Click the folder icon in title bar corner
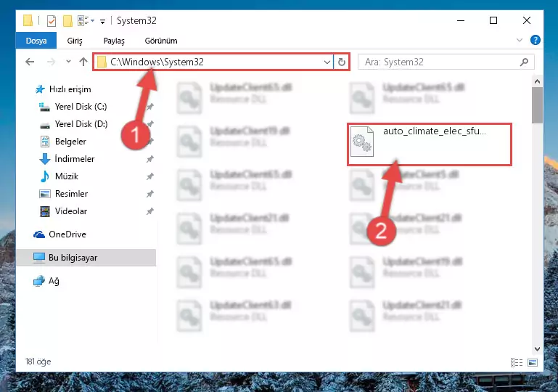Image resolution: width=558 pixels, height=392 pixels. (x=28, y=20)
